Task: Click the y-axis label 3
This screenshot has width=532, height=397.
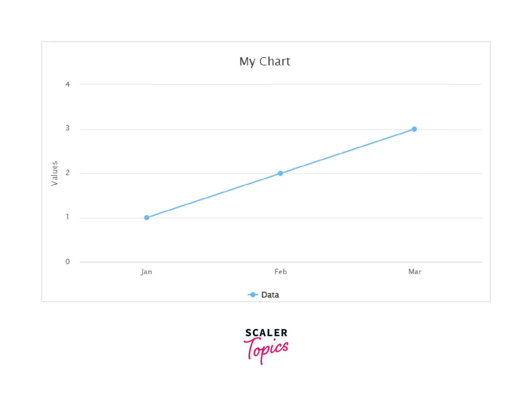Action: coord(68,128)
